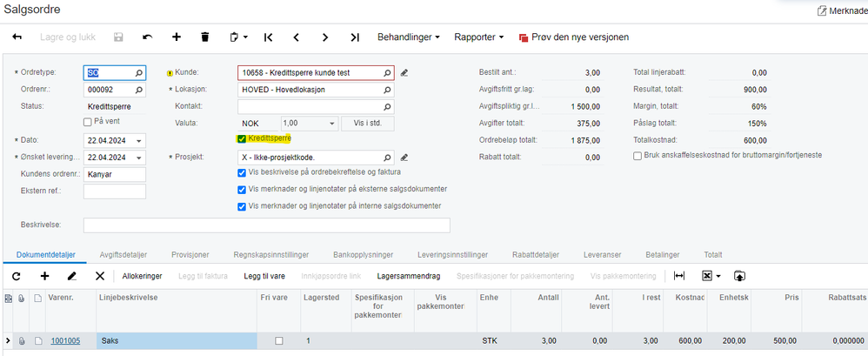Screen dimensions: 868x356
Task: Click the undo icon in top toolbar
Action: [147, 37]
